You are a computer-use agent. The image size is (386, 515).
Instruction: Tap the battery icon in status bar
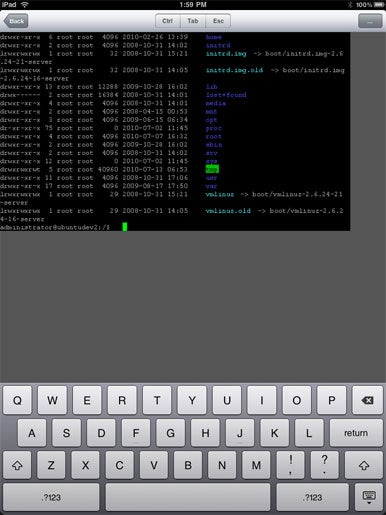coord(379,5)
